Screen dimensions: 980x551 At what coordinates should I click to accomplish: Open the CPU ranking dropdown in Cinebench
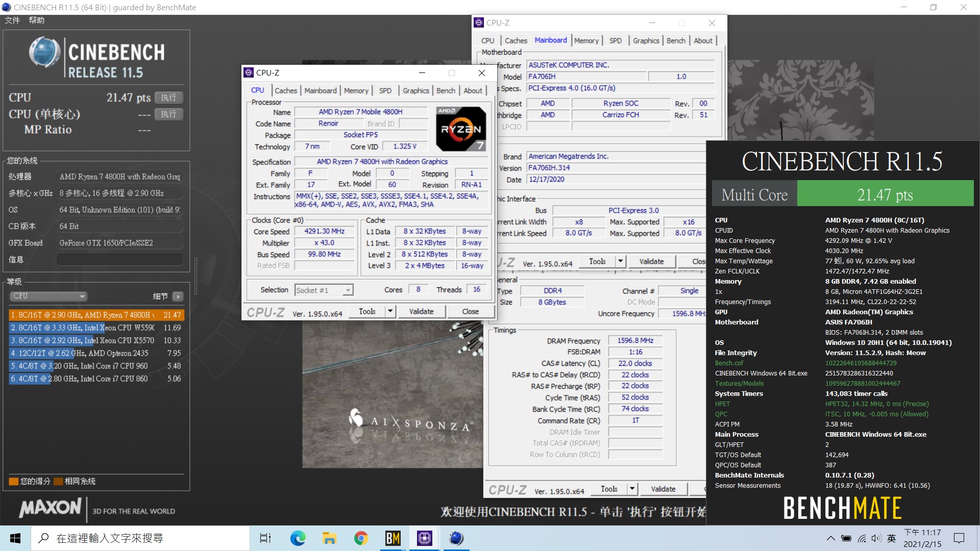point(48,296)
